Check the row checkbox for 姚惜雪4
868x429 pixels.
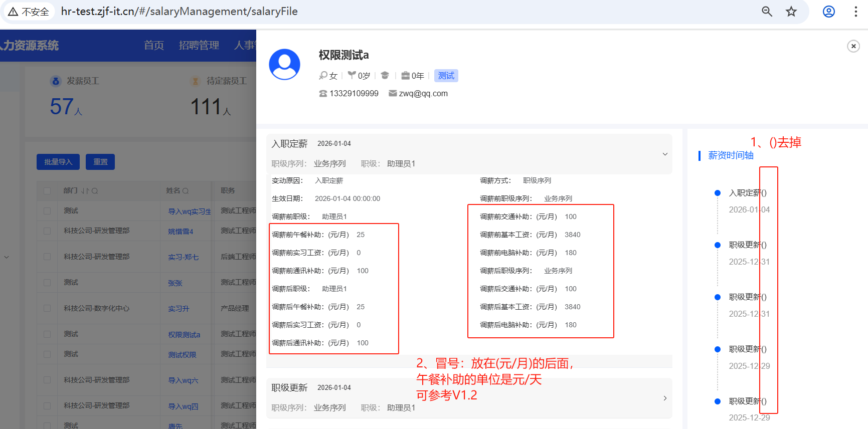click(47, 231)
